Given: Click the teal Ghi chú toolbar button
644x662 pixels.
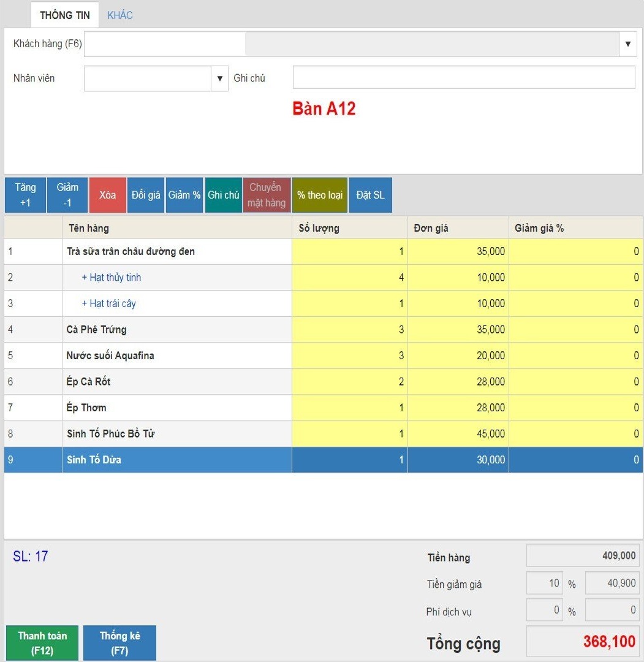Looking at the screenshot, I should click(224, 195).
